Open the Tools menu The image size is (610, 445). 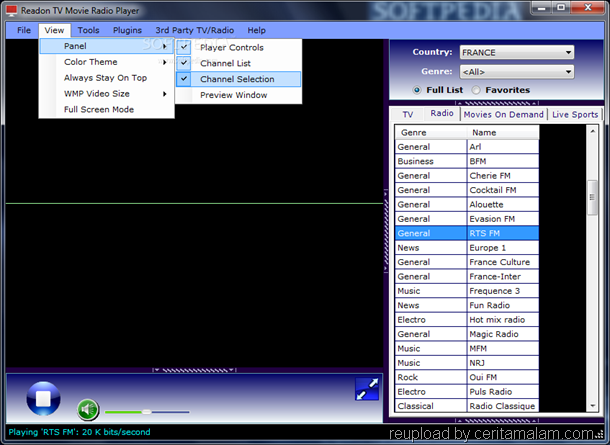point(88,30)
